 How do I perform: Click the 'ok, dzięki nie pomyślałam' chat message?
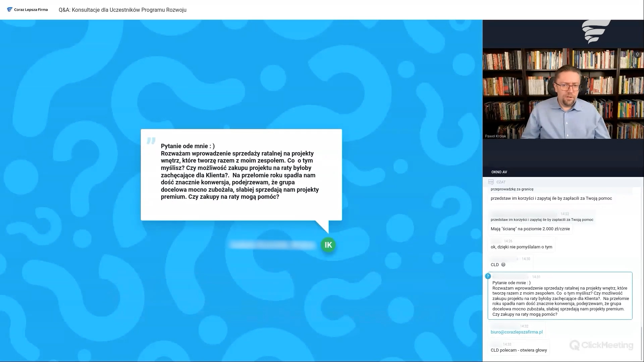(x=521, y=247)
